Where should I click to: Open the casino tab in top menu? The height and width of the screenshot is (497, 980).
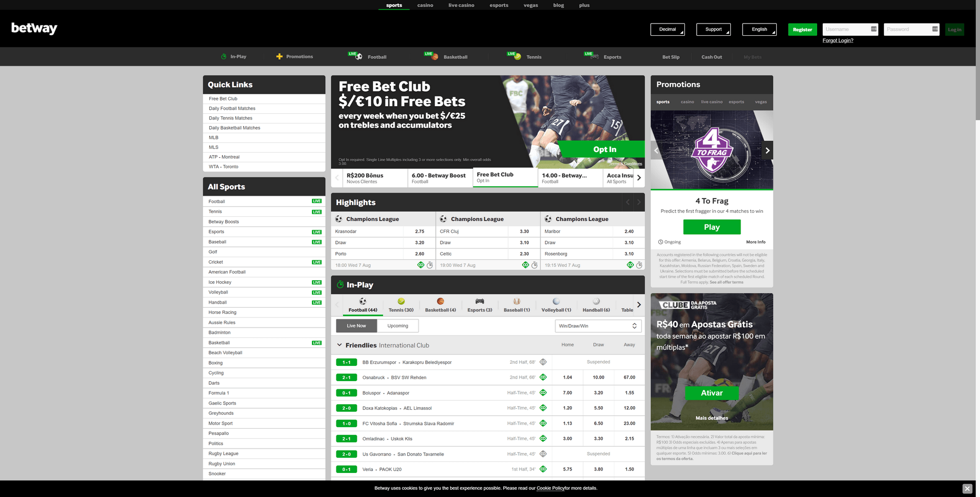click(x=425, y=5)
